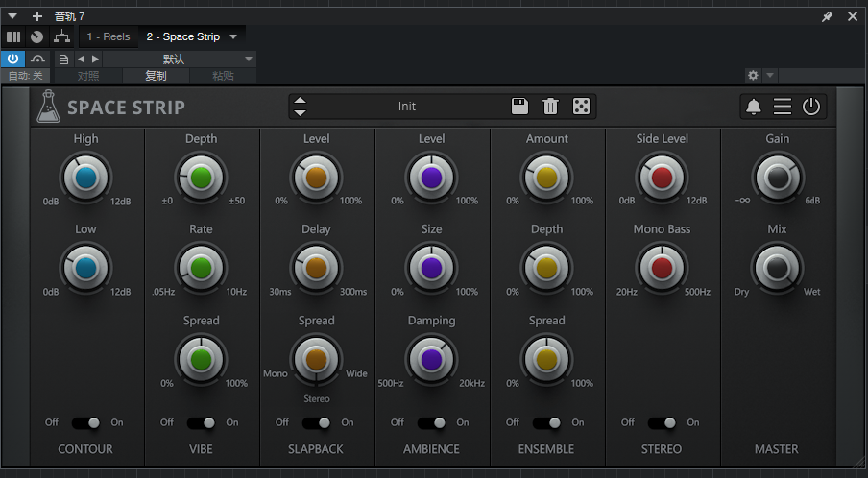Click the Ensemble Depth yellow knob
The width and height of the screenshot is (868, 478).
[x=546, y=269]
